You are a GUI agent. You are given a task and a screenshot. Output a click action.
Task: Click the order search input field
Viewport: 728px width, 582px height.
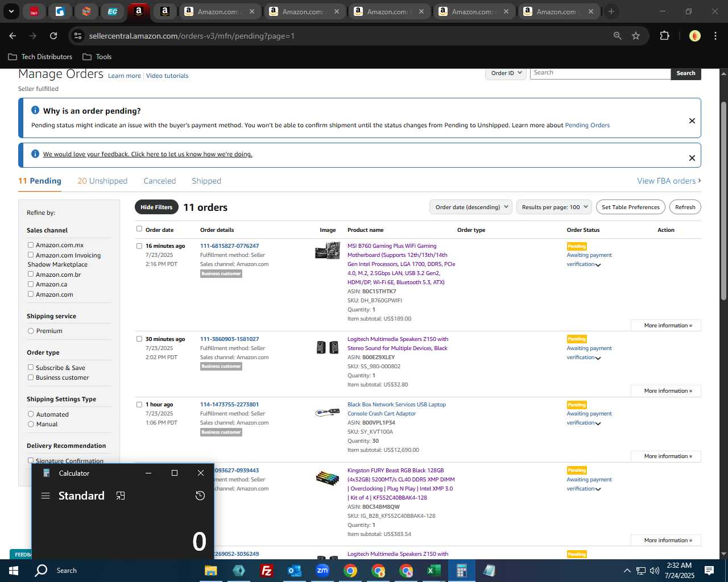(600, 73)
